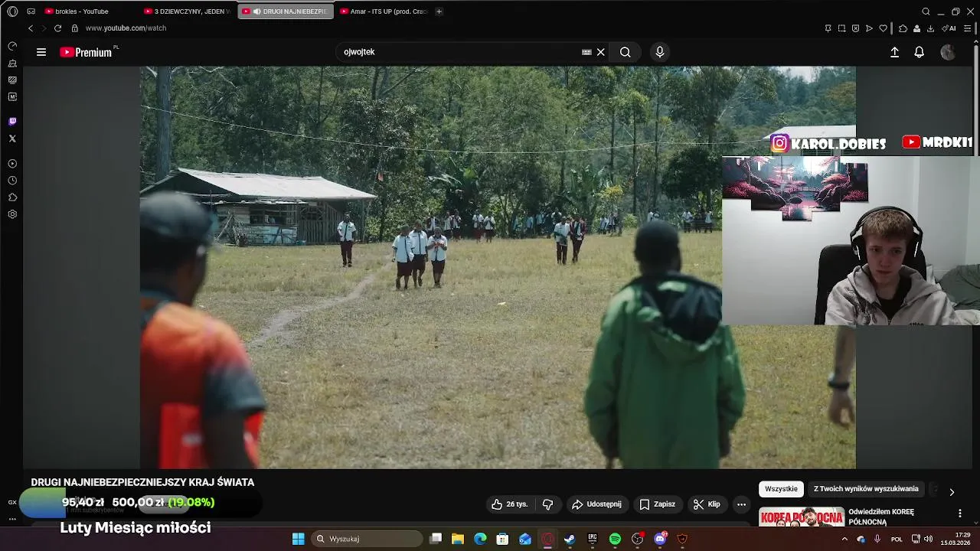Open 'KOREA PÓŁNOCNA' suggested video thumbnail
Viewport: 980px width, 551px height.
802,517
